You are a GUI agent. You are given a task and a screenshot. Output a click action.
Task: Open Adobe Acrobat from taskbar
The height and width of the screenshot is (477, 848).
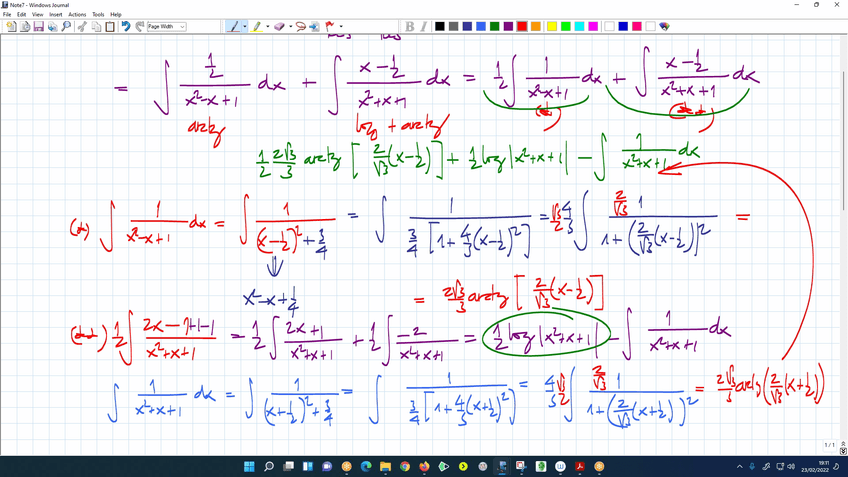pos(580,467)
